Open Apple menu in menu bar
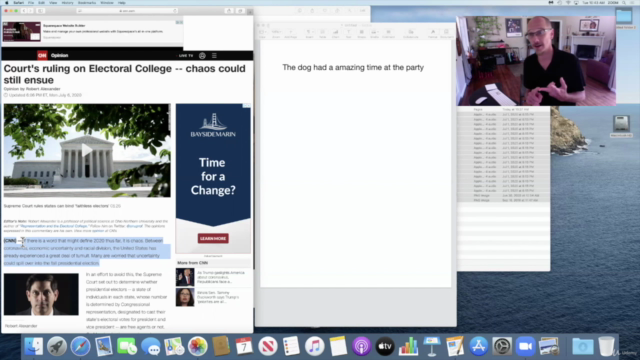The width and height of the screenshot is (640, 360). click(x=7, y=2)
